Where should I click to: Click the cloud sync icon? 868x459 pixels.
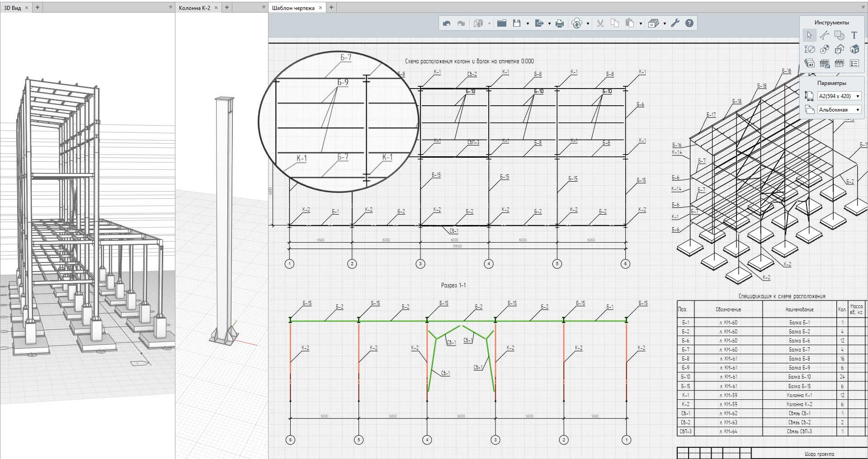click(576, 23)
